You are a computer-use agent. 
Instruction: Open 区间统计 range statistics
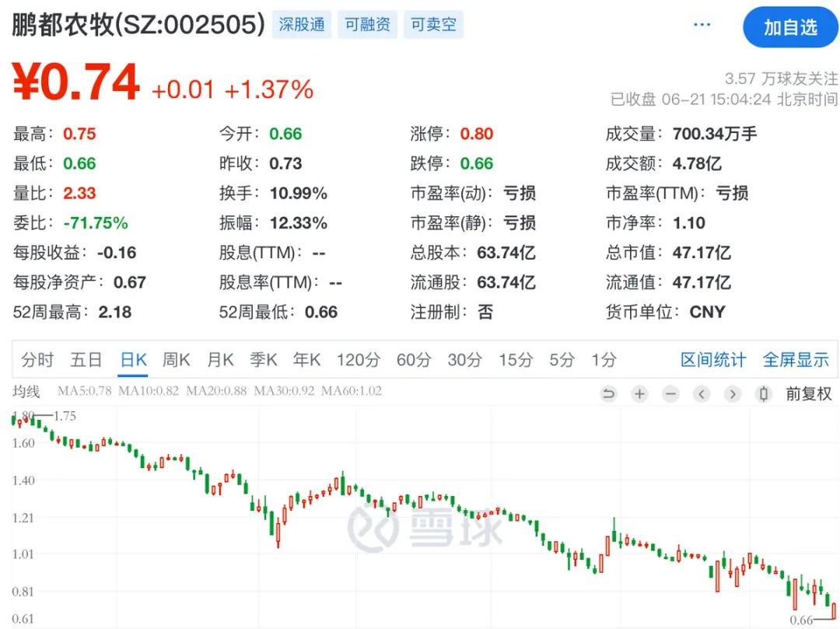pyautogui.click(x=713, y=360)
